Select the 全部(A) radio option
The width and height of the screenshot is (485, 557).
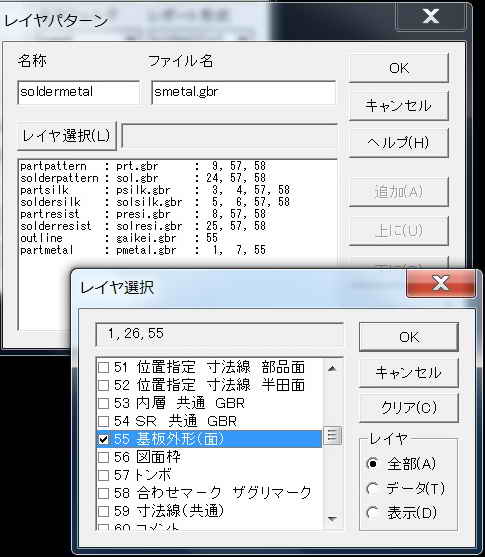point(372,464)
